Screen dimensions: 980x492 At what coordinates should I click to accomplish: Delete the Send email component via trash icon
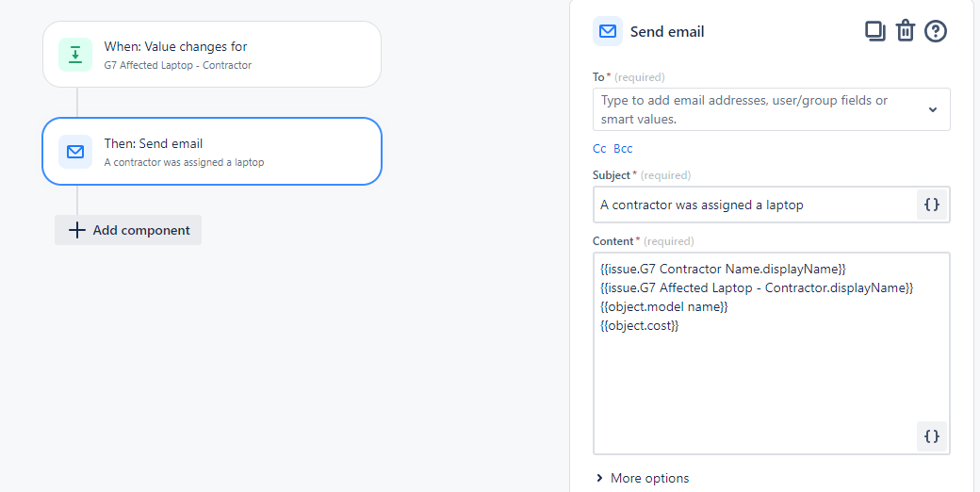(905, 31)
